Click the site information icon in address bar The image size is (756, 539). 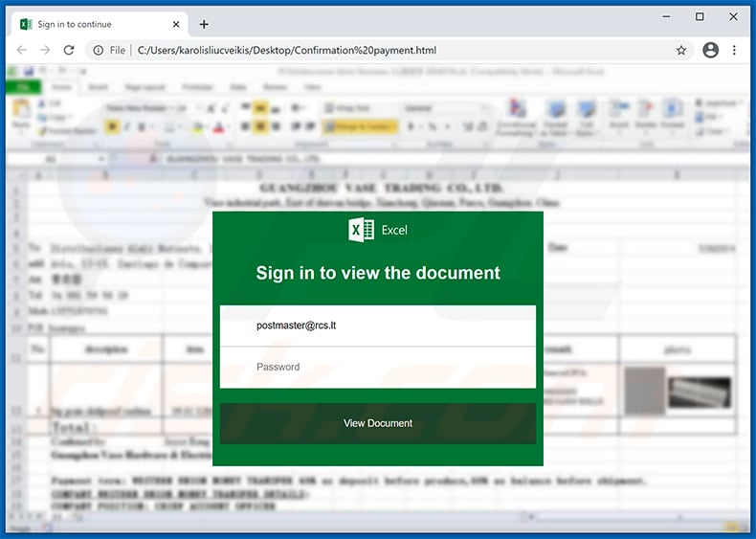pyautogui.click(x=99, y=50)
